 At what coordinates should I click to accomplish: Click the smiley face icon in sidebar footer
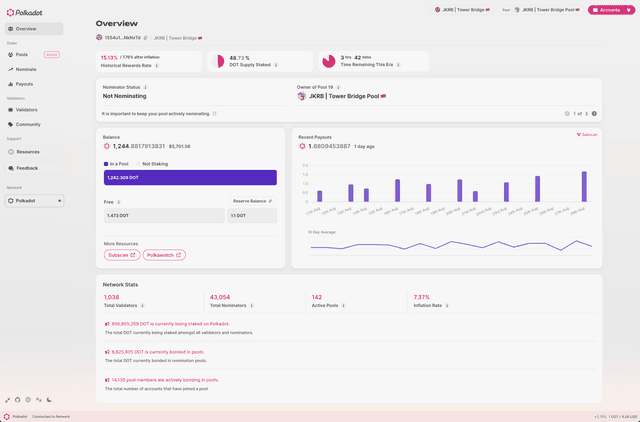pos(28,400)
